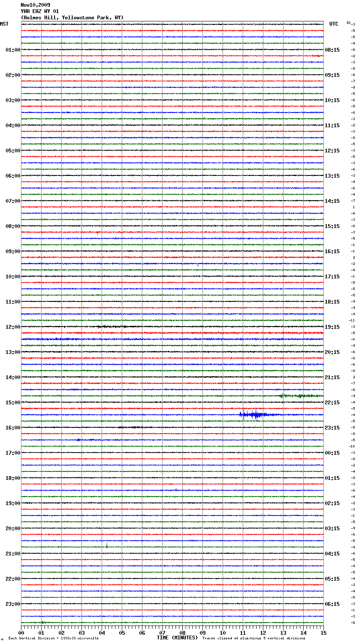Select the "04:15" UTC time label
Image resolution: width=357 pixels, height=644 pixels.
(x=332, y=554)
